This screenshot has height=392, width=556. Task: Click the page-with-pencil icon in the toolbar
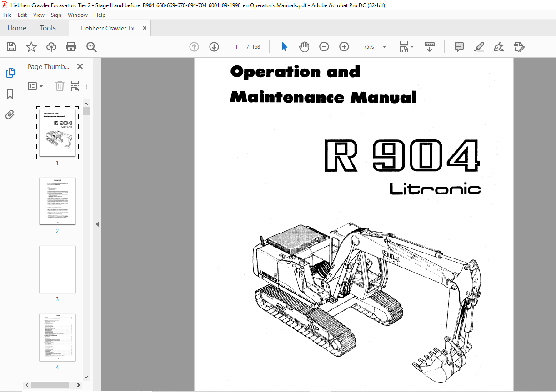coord(519,47)
